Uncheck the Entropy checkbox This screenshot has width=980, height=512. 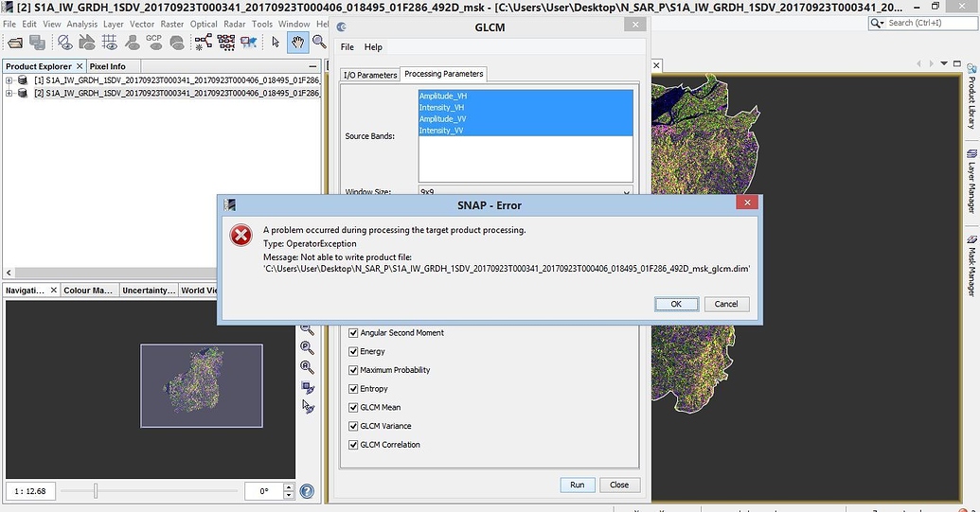[353, 389]
